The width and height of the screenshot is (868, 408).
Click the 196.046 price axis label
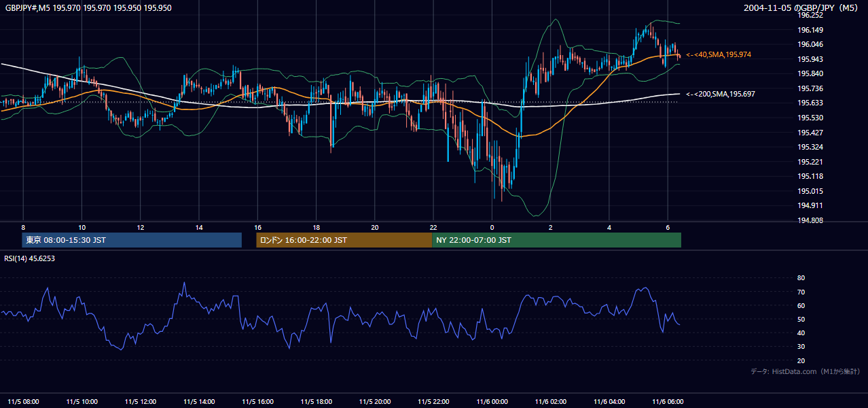click(810, 44)
